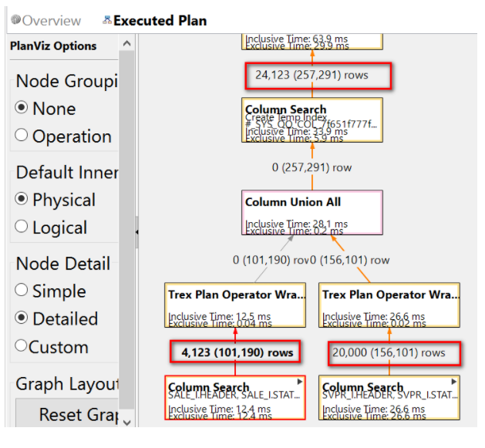Image resolution: width=485 pixels, height=448 pixels.
Task: Switch to the Executed Plan tab
Action: pyautogui.click(x=155, y=21)
